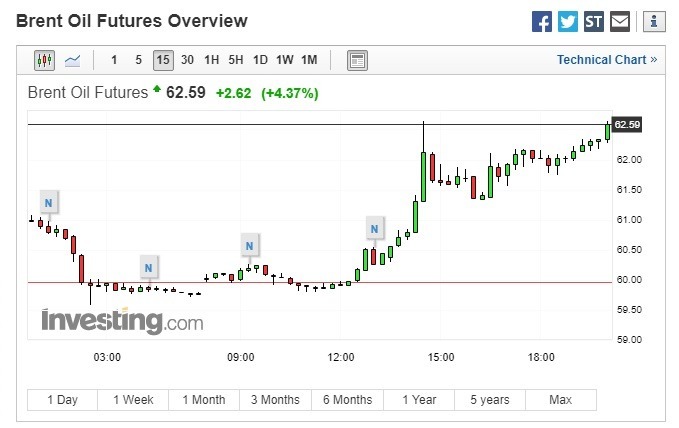The image size is (679, 428).
Task: Share chart on Twitter
Action: pyautogui.click(x=568, y=21)
